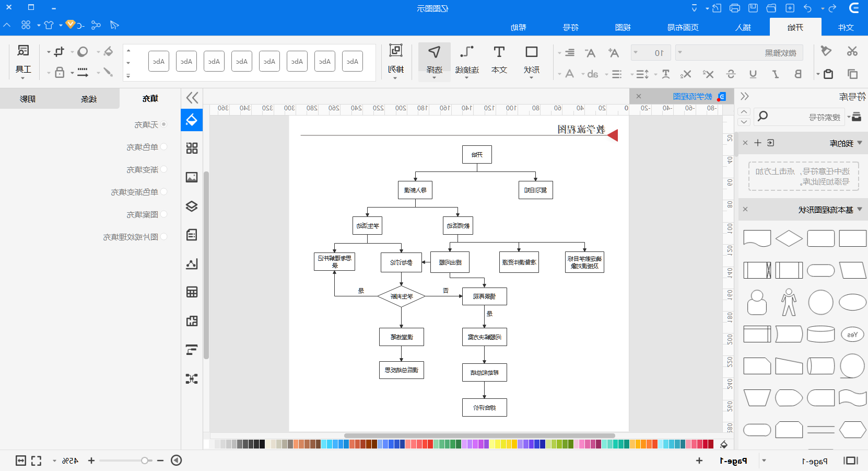
Task: Adjust the zoom slider handle
Action: pos(145,461)
